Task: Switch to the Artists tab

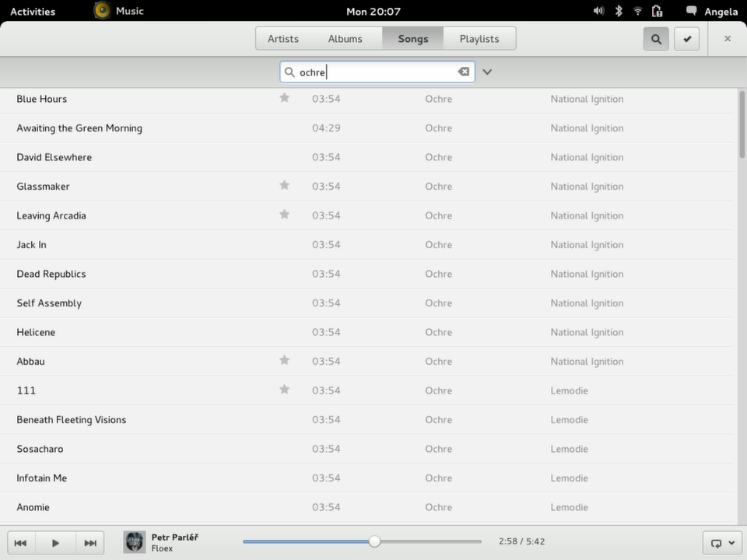Action: pyautogui.click(x=283, y=39)
